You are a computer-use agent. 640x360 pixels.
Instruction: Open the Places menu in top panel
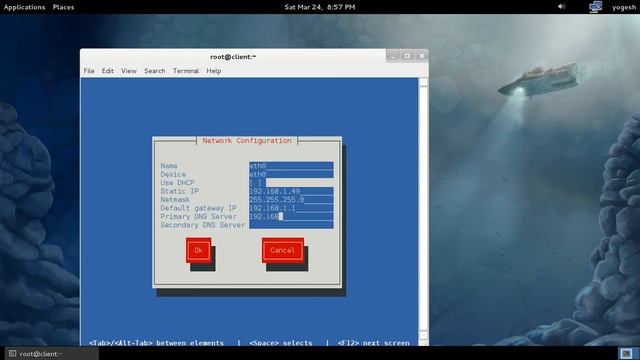(x=63, y=7)
